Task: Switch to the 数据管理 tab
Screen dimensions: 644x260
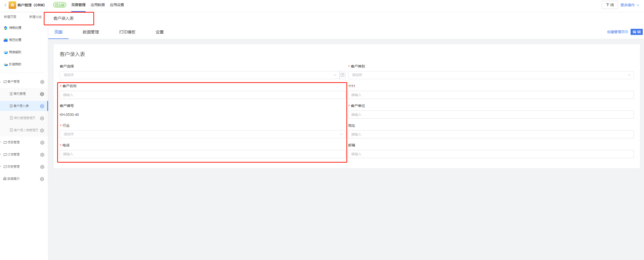Action: coord(91,32)
